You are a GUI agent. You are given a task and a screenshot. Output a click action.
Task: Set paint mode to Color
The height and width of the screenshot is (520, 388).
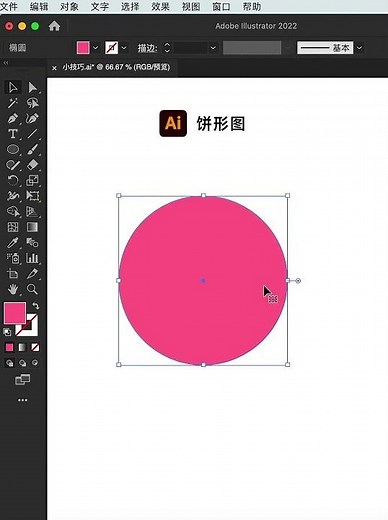pyautogui.click(x=9, y=347)
